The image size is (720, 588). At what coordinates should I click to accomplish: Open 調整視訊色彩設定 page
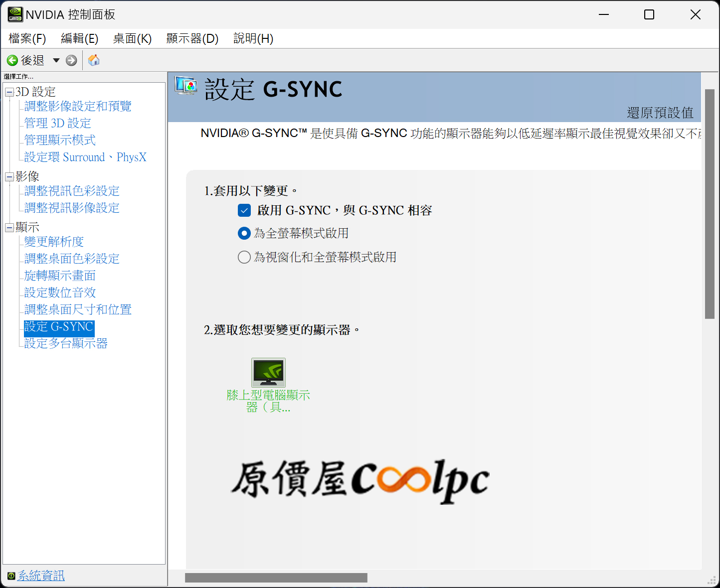point(72,191)
